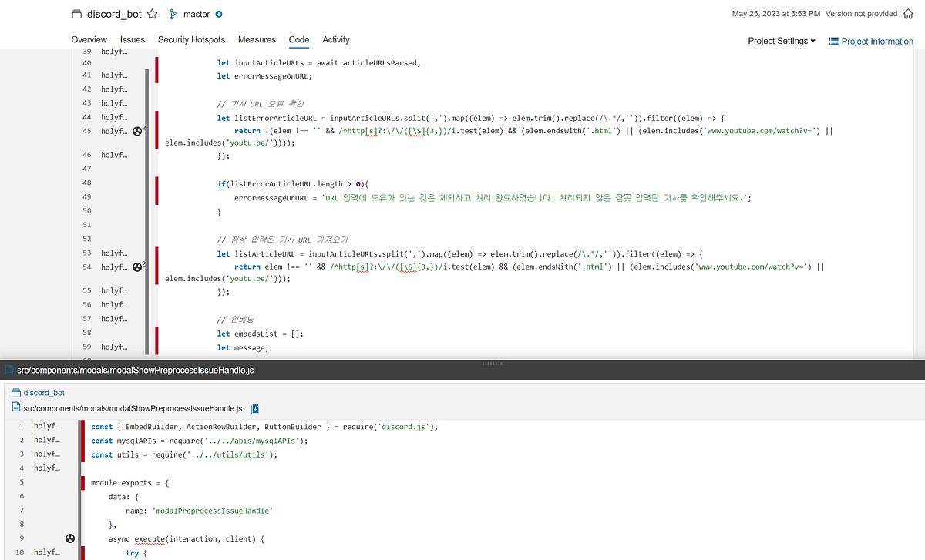This screenshot has height=560, width=925.
Task: Click the document icon before the lower file path
Action: [x=17, y=408]
